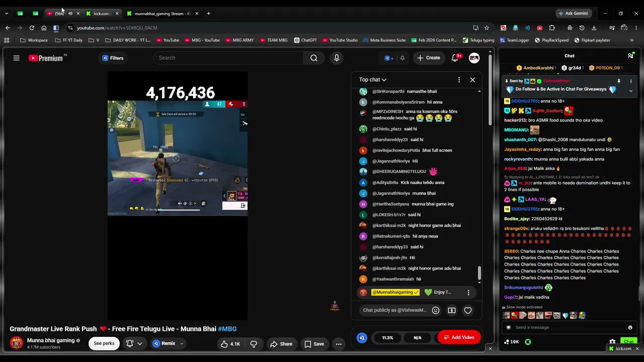Toggle the channel notification bell setting
Viewport: 644px width, 362px height.
pyautogui.click(x=134, y=343)
